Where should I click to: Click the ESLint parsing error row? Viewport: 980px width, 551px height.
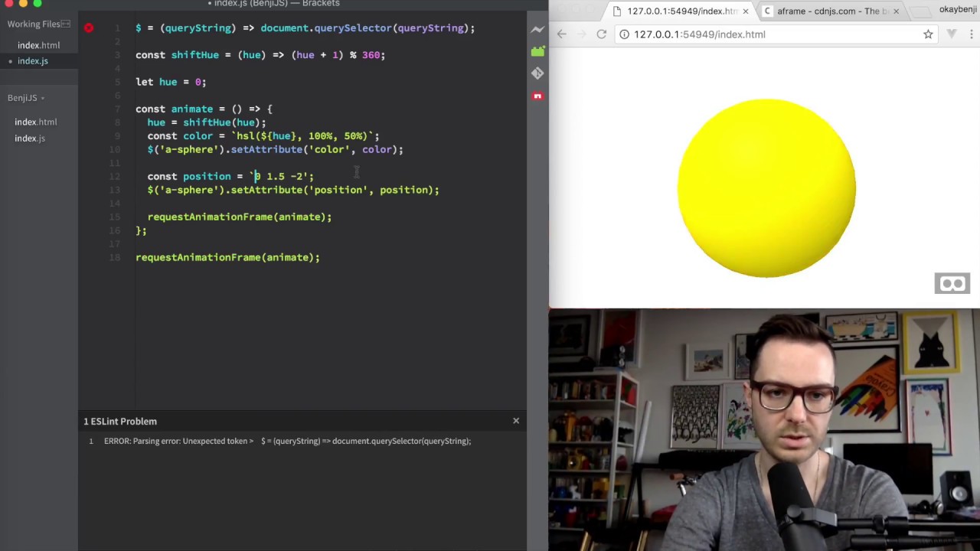coord(302,441)
